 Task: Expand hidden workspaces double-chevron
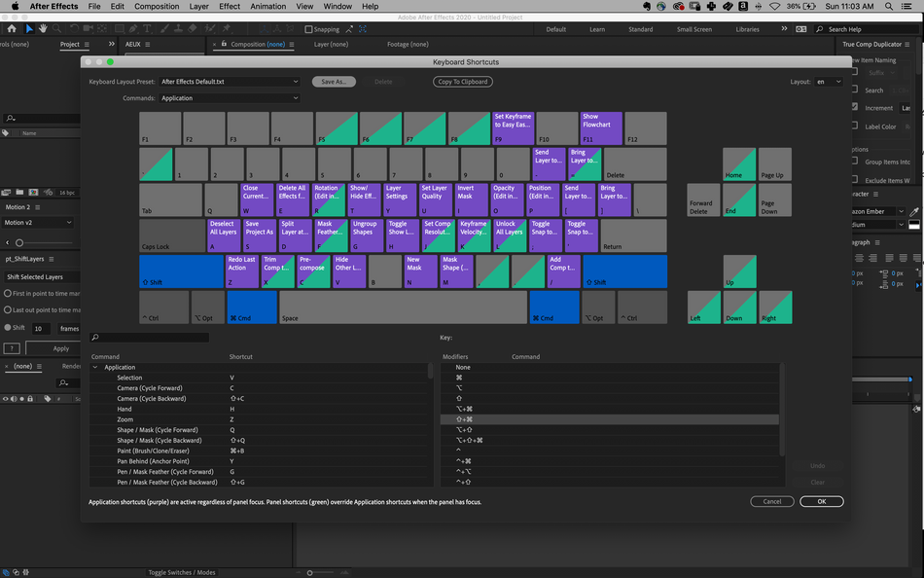[784, 28]
